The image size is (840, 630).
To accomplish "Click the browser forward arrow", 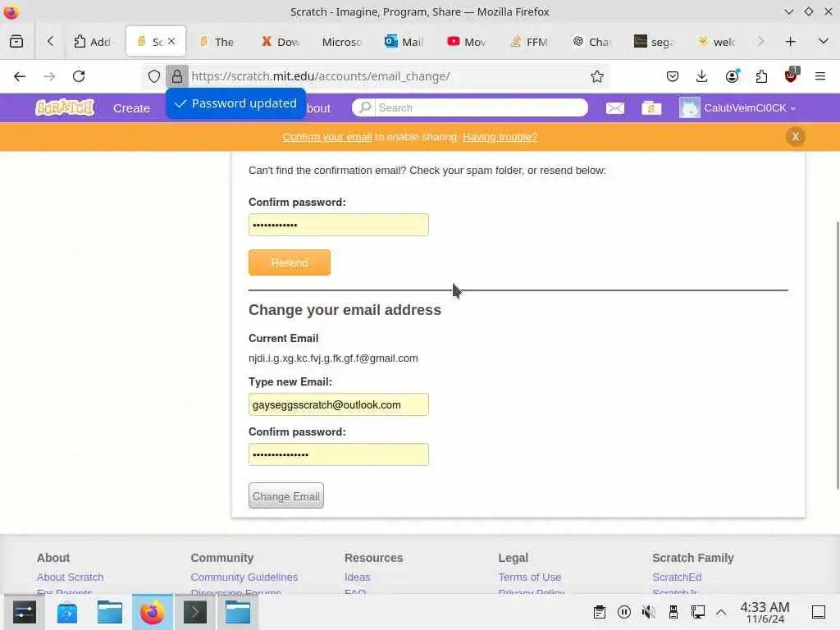I will (x=49, y=76).
